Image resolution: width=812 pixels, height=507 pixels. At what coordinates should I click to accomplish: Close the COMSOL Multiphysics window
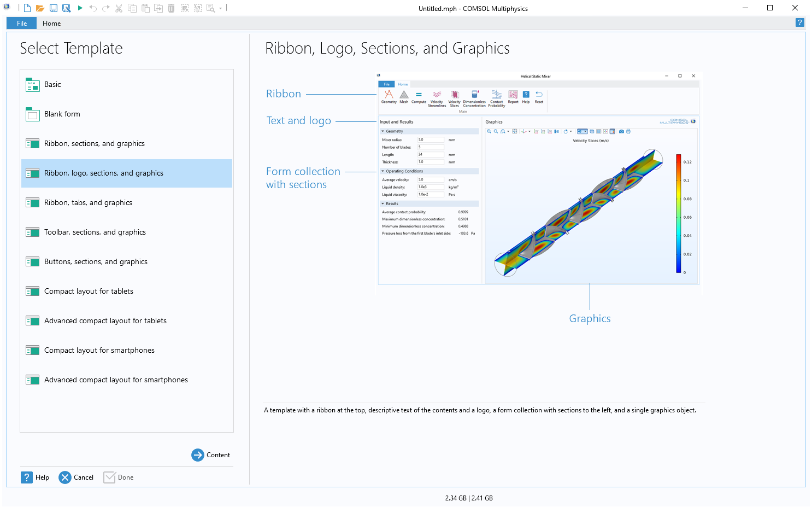point(795,8)
